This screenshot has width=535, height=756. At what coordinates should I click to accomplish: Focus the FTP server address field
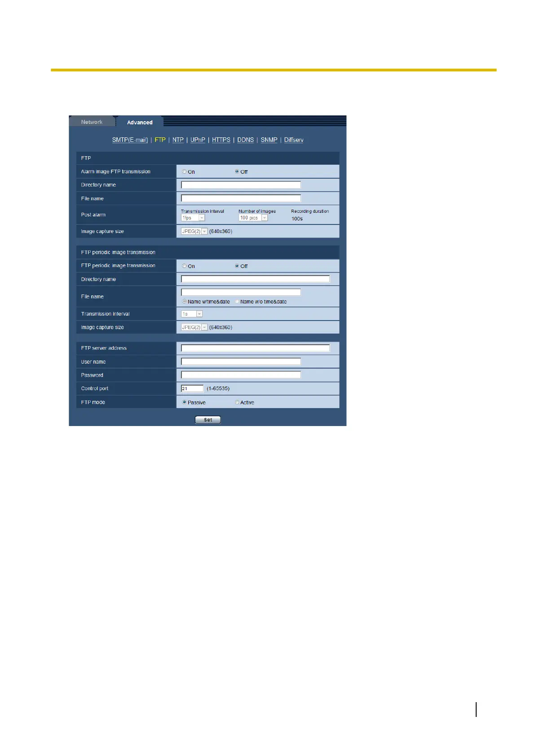(x=255, y=348)
